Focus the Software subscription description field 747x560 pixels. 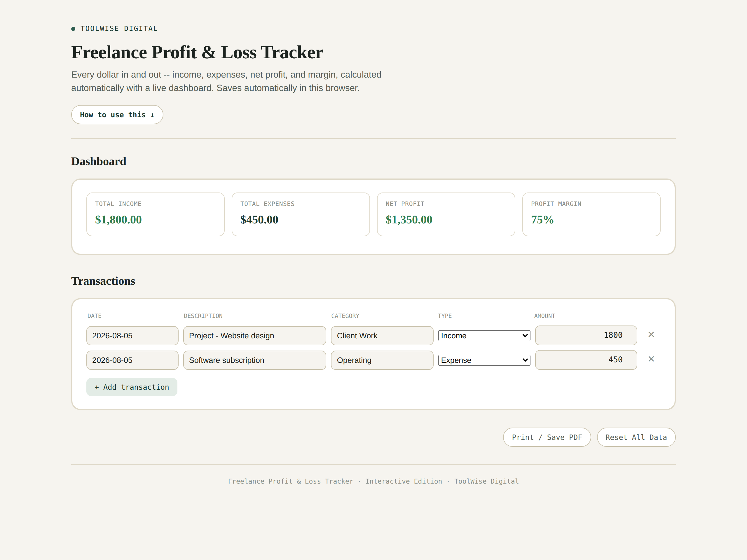tap(255, 360)
